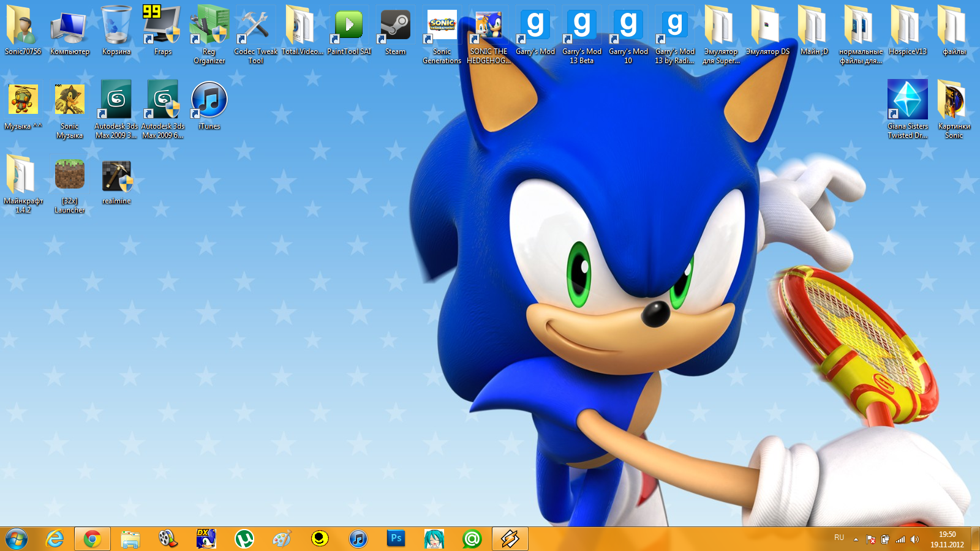This screenshot has height=551, width=980.
Task: Launch Photoshop from the taskbar
Action: pyautogui.click(x=396, y=539)
